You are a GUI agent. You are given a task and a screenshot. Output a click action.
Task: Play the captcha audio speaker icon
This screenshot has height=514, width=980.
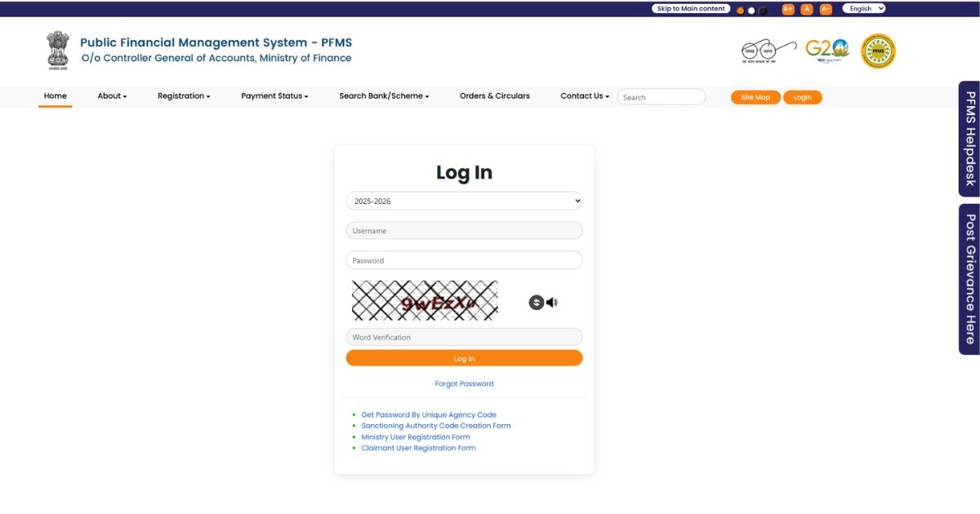click(552, 303)
